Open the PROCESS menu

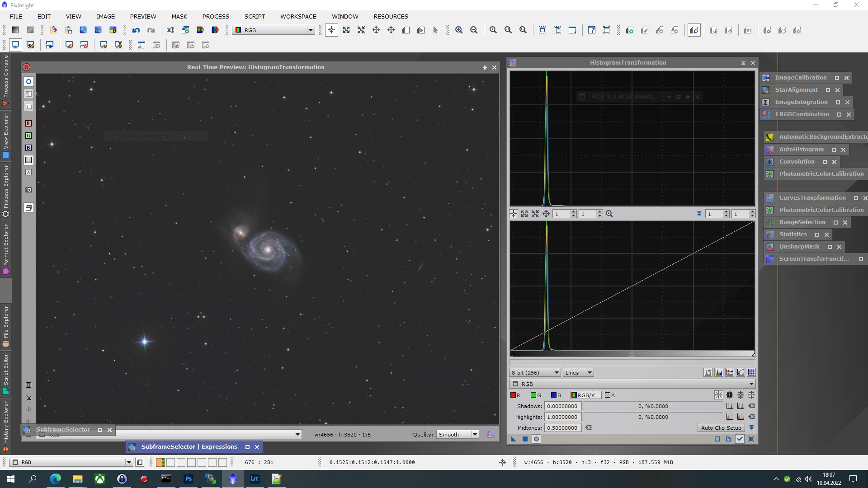coord(216,16)
